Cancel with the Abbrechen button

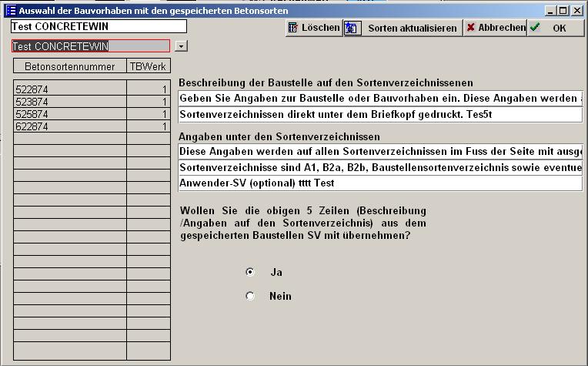(495, 28)
